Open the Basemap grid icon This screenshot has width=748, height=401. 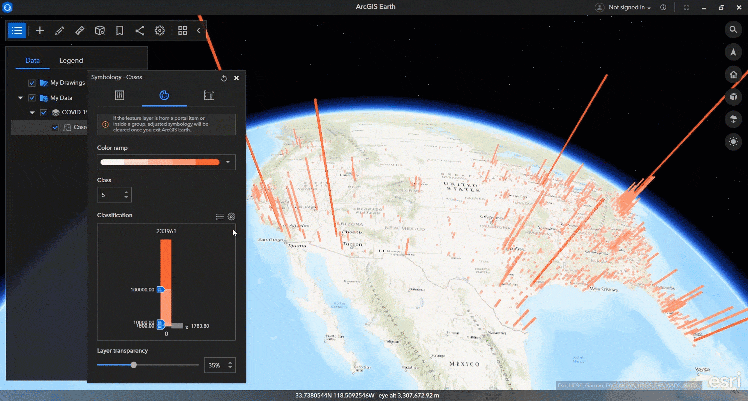coord(182,31)
